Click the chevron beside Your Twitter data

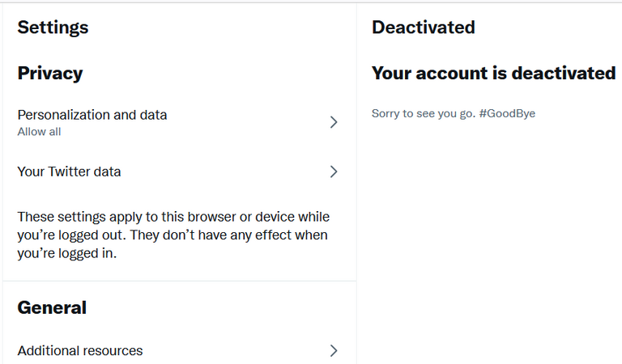(x=333, y=171)
